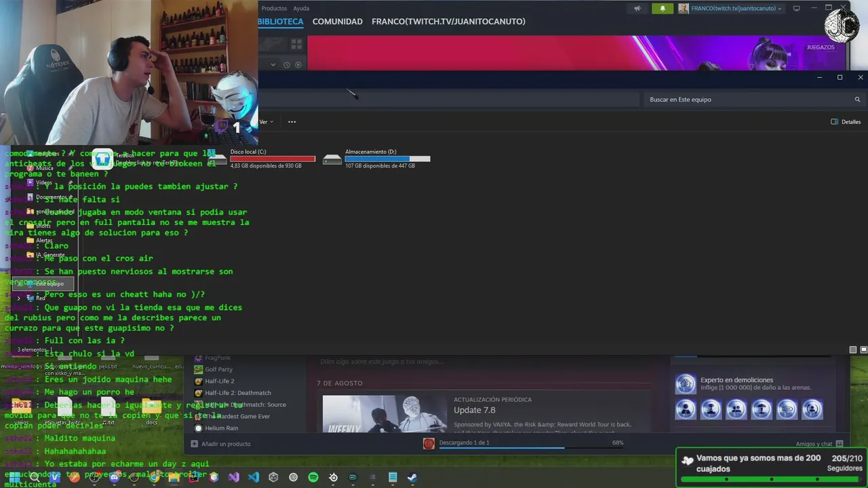The height and width of the screenshot is (488, 868).
Task: Click the plus icon beside Añadir un producto
Action: (195, 444)
